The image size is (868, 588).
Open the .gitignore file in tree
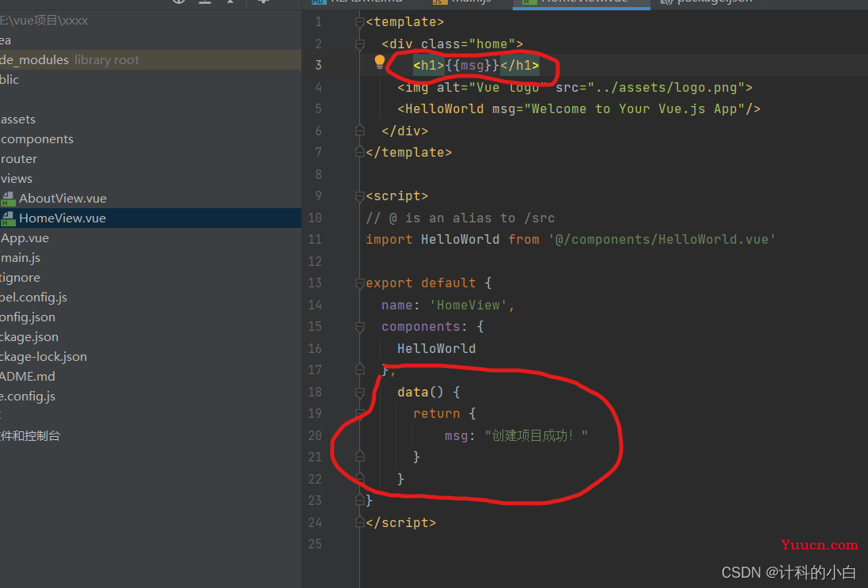tap(20, 278)
